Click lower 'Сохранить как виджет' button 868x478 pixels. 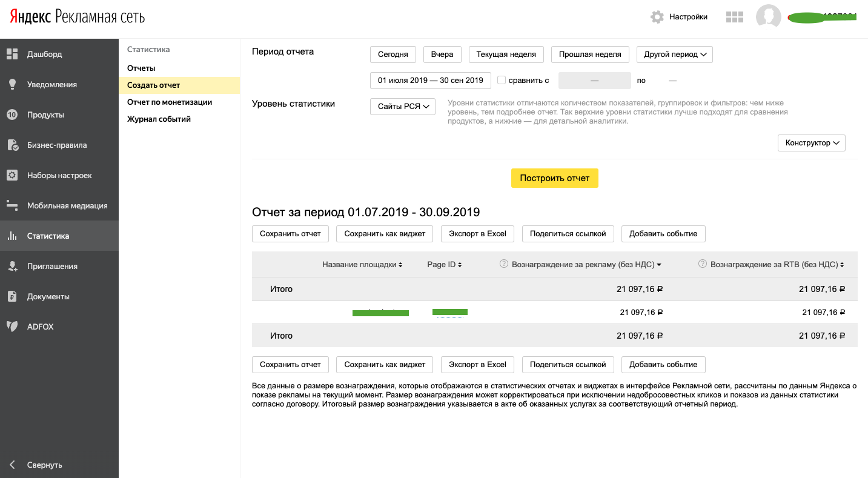pyautogui.click(x=385, y=365)
